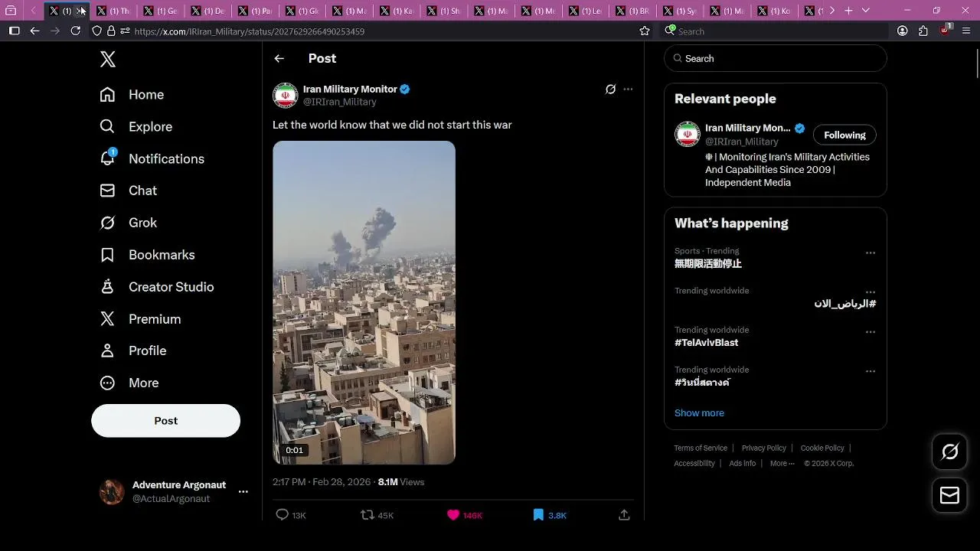Open the floating messages envelope button
Screen dimensions: 980x551
coord(949,496)
